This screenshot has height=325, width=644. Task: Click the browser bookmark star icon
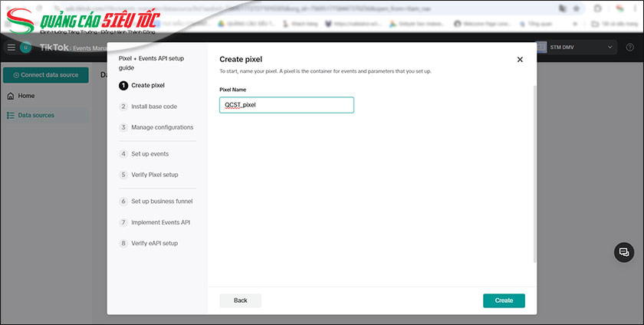click(577, 8)
